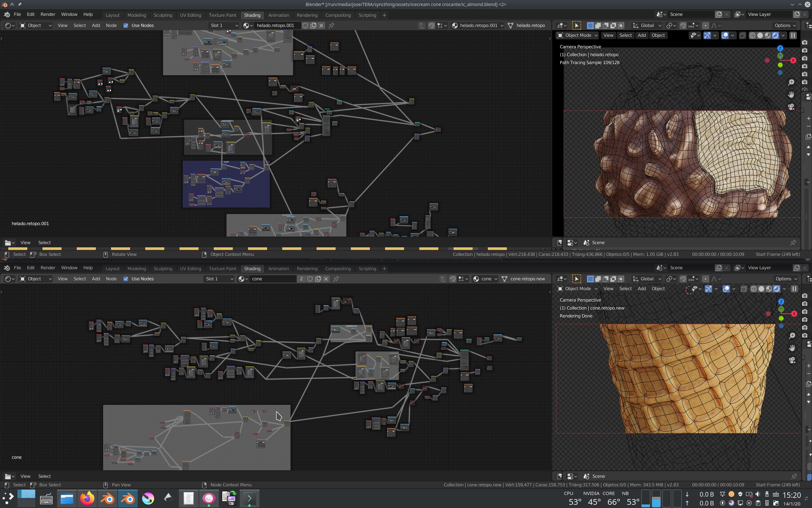Pin the helado.retopo.001 node tree
812x508 pixels.
click(x=331, y=25)
